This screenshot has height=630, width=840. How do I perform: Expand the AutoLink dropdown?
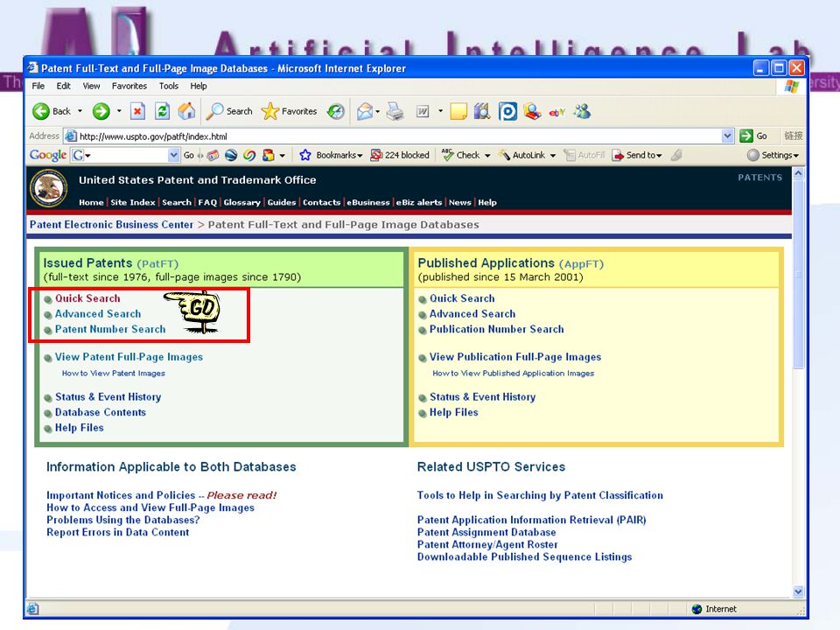click(x=553, y=156)
